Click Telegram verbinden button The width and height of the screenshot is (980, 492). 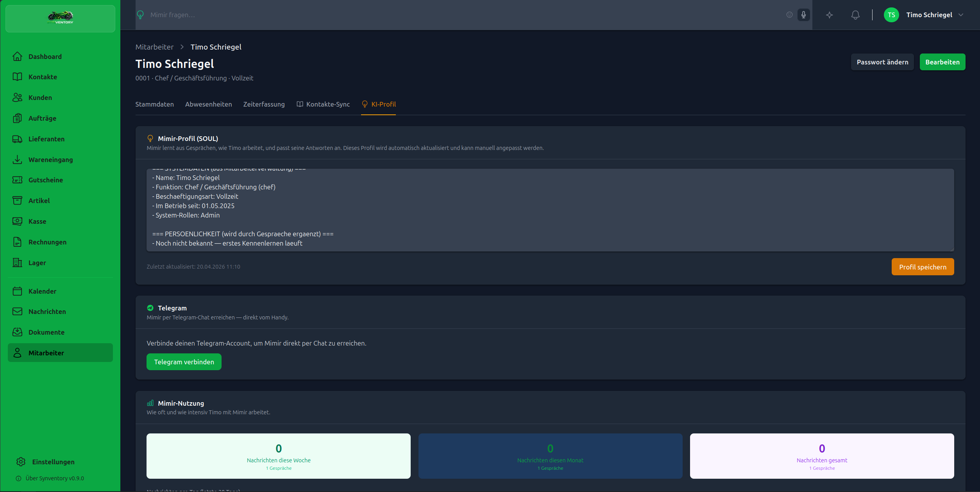[x=184, y=362]
